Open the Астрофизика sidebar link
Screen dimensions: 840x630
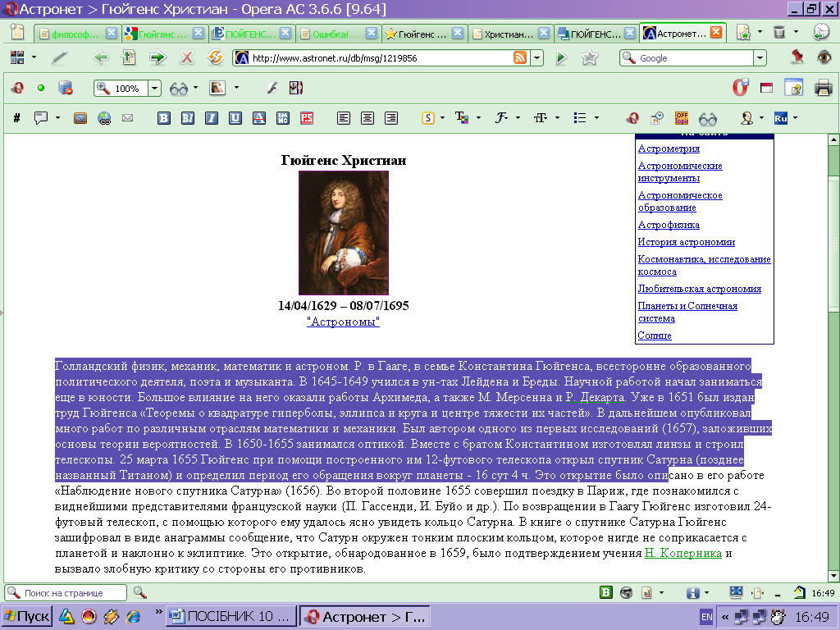coord(669,225)
